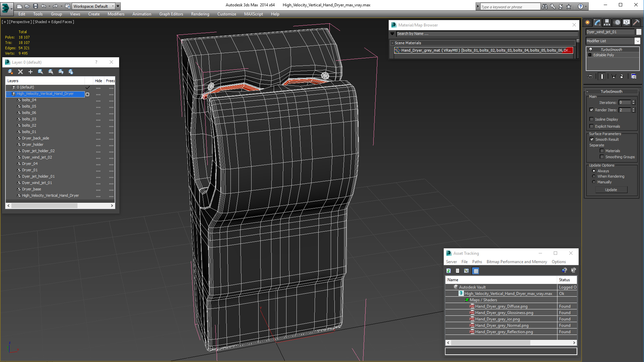Open Configure Modifier Sets icon
The height and width of the screenshot is (362, 644).
pos(634,76)
